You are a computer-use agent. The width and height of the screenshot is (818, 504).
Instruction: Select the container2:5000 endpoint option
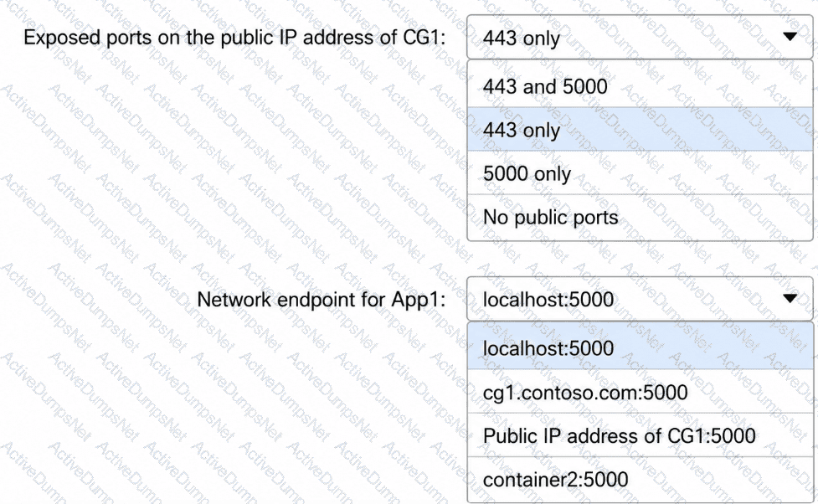tap(641, 480)
